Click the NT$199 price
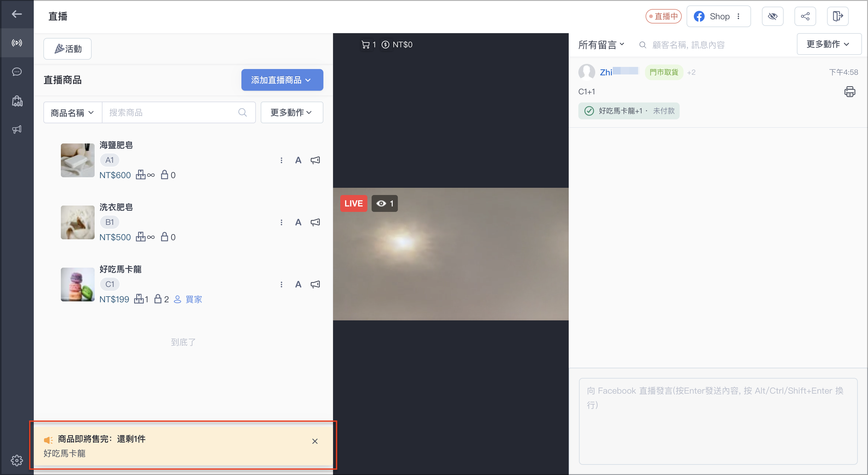The width and height of the screenshot is (868, 475). click(x=114, y=299)
